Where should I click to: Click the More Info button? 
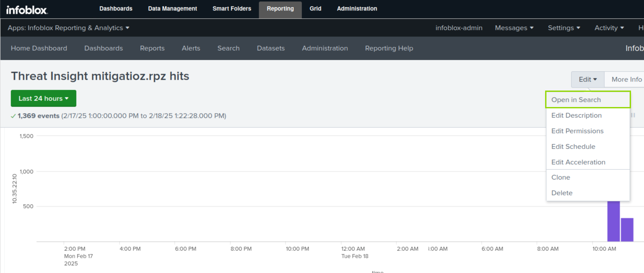click(626, 80)
